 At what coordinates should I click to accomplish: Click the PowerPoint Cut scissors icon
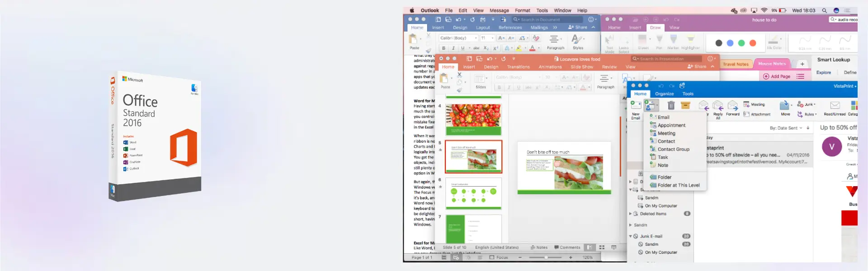459,75
